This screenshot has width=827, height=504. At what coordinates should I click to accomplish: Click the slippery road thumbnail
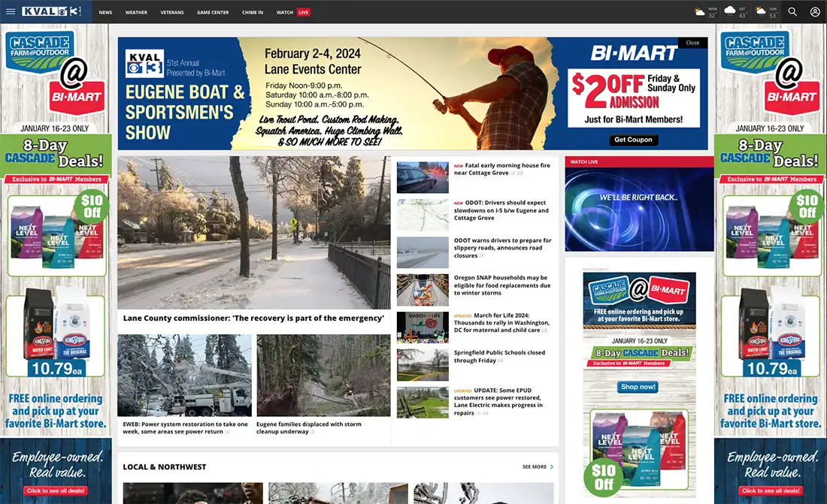(x=423, y=252)
